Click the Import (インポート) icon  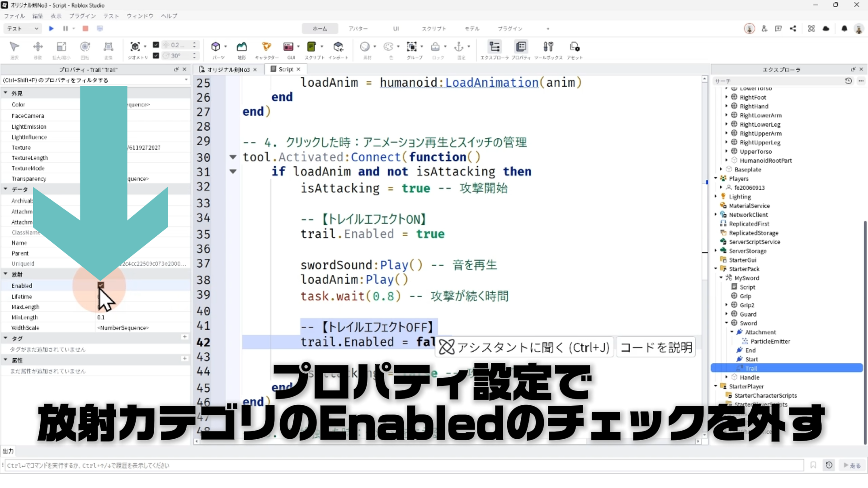point(338,47)
